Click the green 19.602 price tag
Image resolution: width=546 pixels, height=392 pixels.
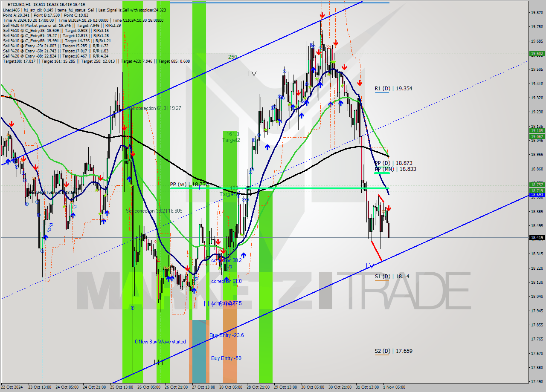click(537, 54)
